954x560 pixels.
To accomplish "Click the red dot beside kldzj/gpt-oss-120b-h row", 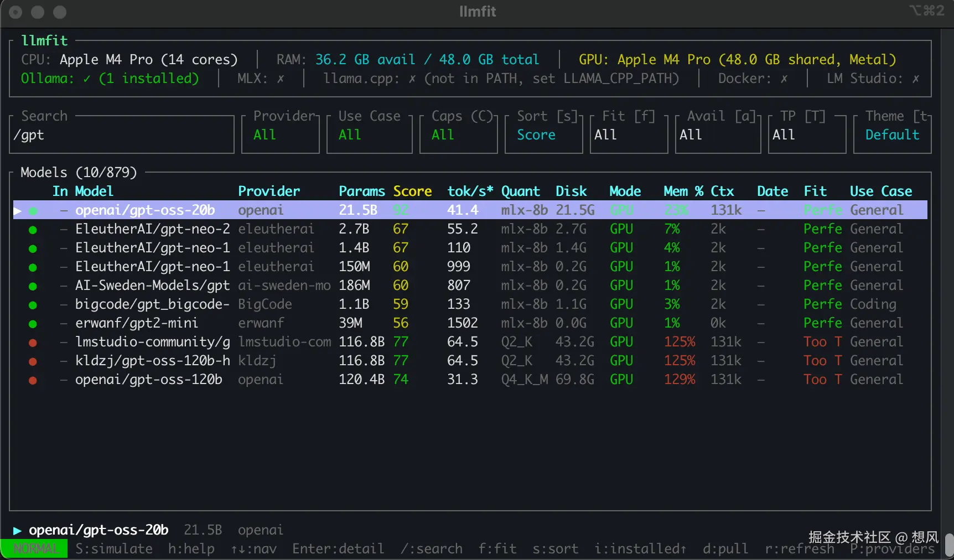I will click(33, 361).
